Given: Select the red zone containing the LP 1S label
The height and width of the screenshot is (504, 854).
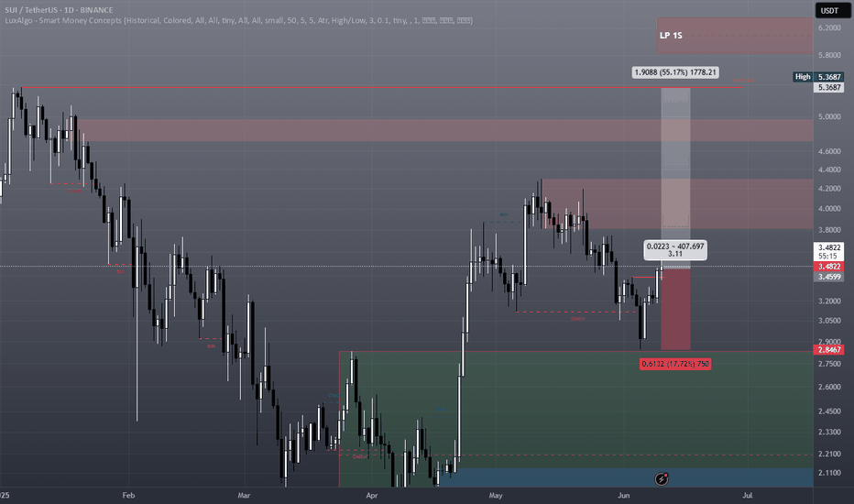Looking at the screenshot, I should pos(735,36).
